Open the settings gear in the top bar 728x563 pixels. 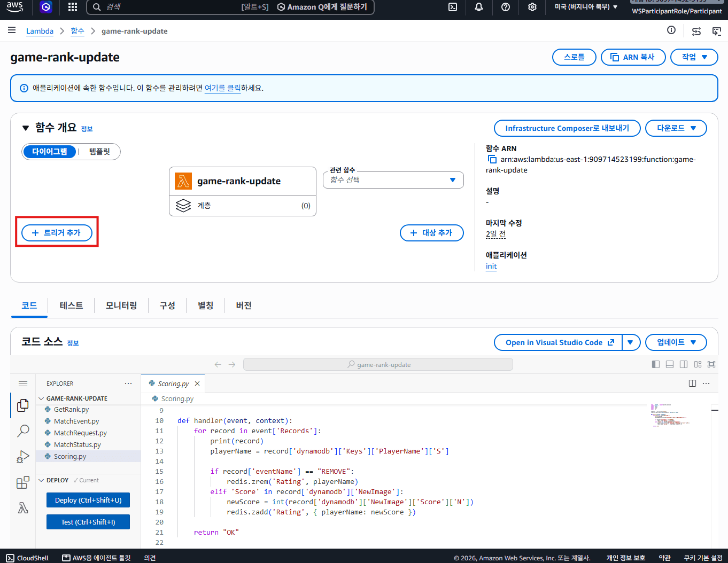(x=532, y=7)
